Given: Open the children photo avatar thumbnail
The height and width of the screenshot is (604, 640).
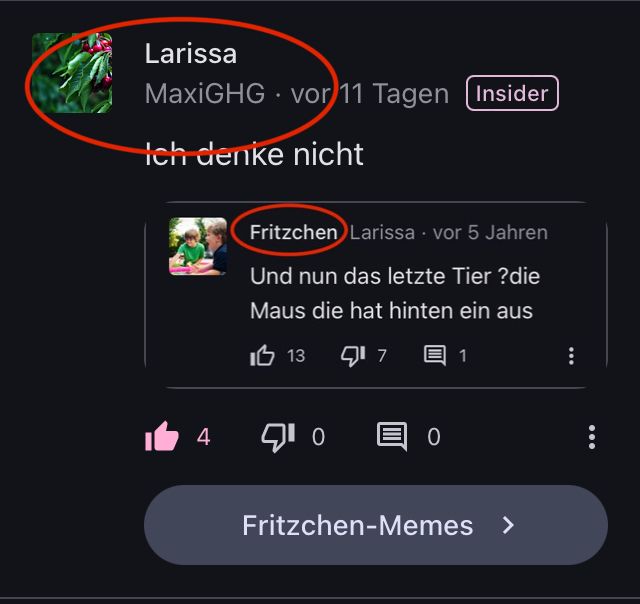Looking at the screenshot, I should tap(198, 246).
